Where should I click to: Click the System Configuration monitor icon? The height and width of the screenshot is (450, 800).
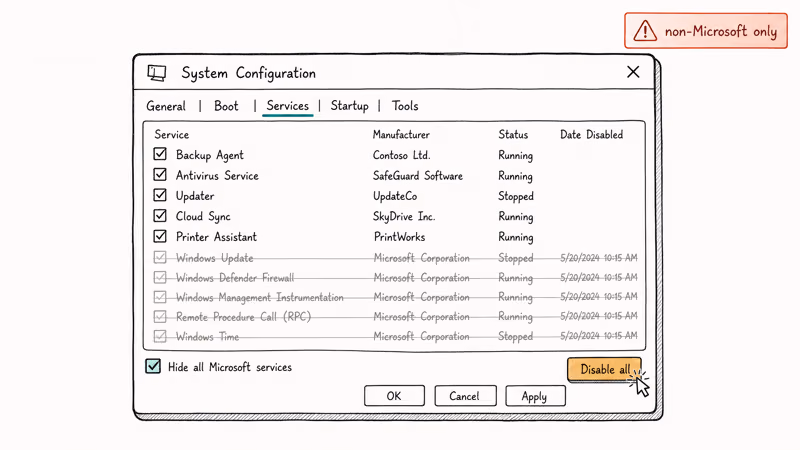[x=157, y=73]
